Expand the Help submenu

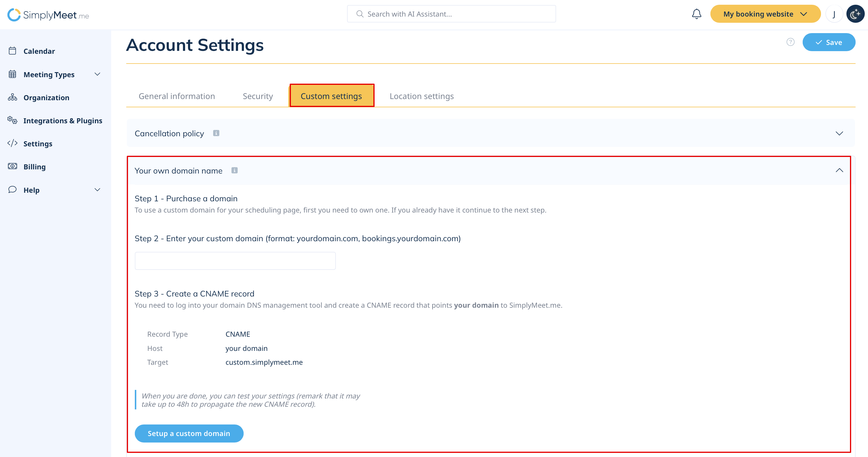point(97,190)
